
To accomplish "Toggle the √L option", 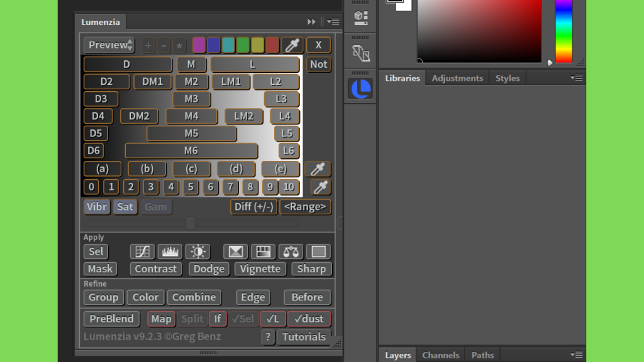I will tap(273, 319).
